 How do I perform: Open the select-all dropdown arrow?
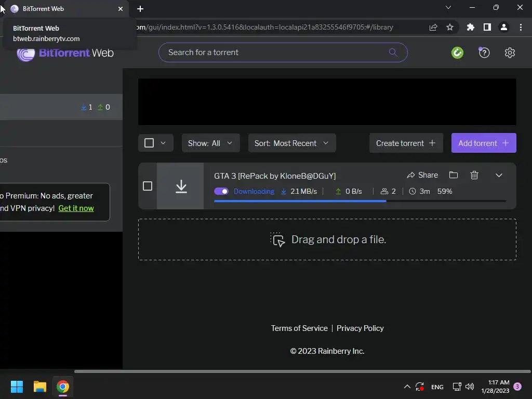tap(163, 143)
